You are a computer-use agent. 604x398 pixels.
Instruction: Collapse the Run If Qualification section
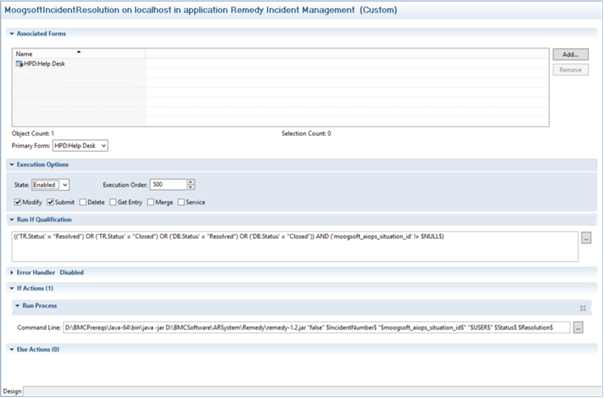coord(12,220)
